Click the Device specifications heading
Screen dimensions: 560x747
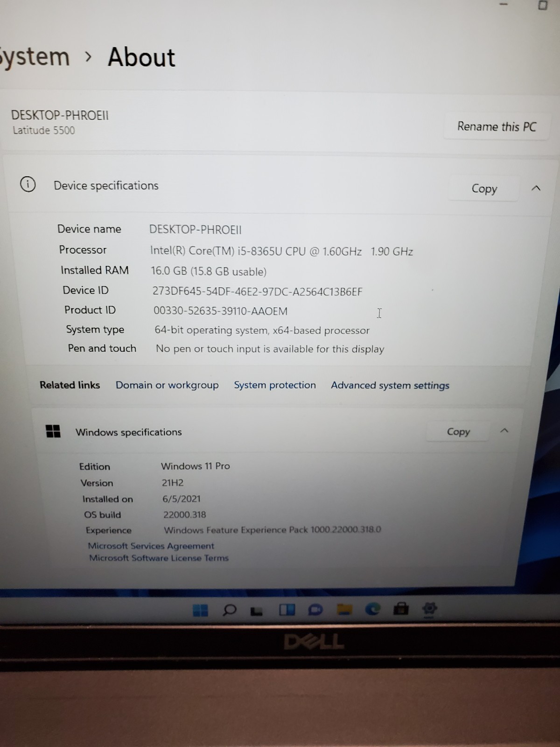coord(106,186)
